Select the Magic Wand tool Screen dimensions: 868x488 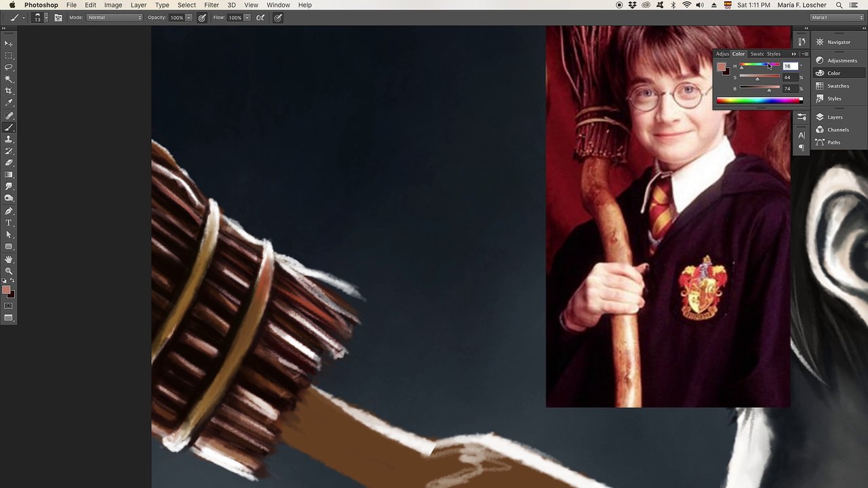[x=9, y=79]
